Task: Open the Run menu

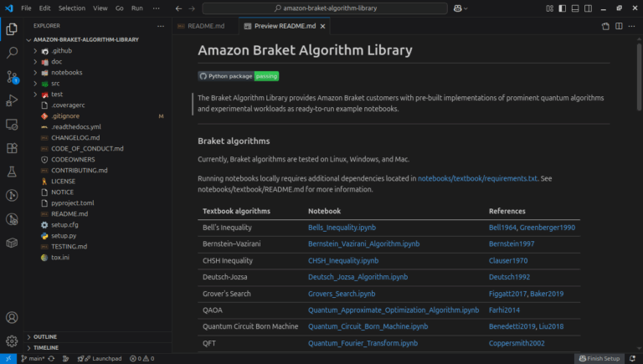Action: pyautogui.click(x=137, y=8)
